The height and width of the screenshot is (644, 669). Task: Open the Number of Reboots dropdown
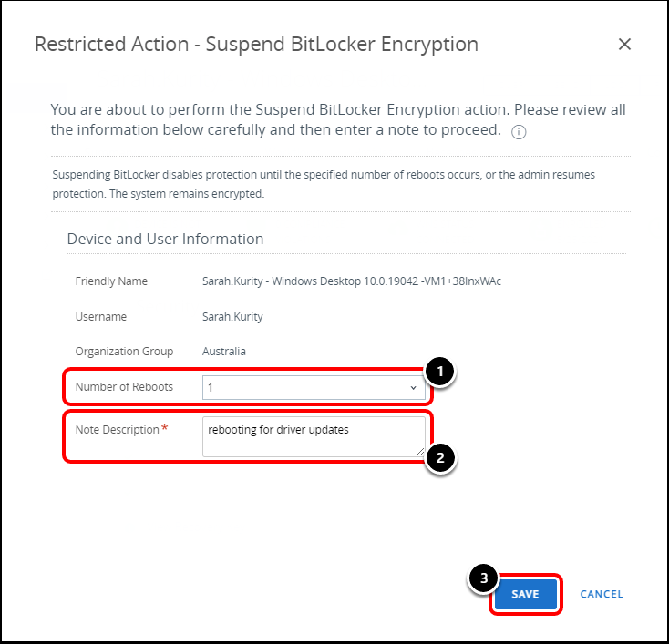pyautogui.click(x=313, y=387)
